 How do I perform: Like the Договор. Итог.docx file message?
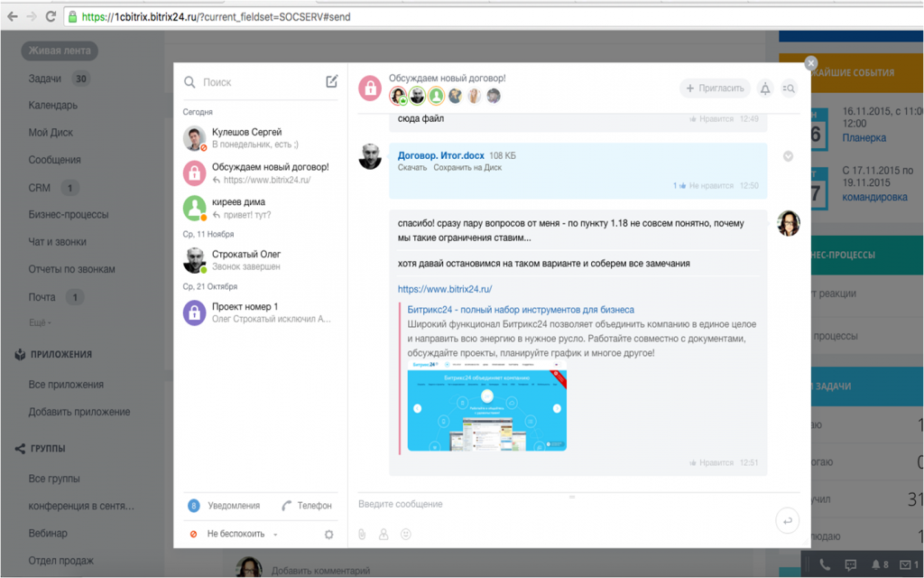pos(710,186)
